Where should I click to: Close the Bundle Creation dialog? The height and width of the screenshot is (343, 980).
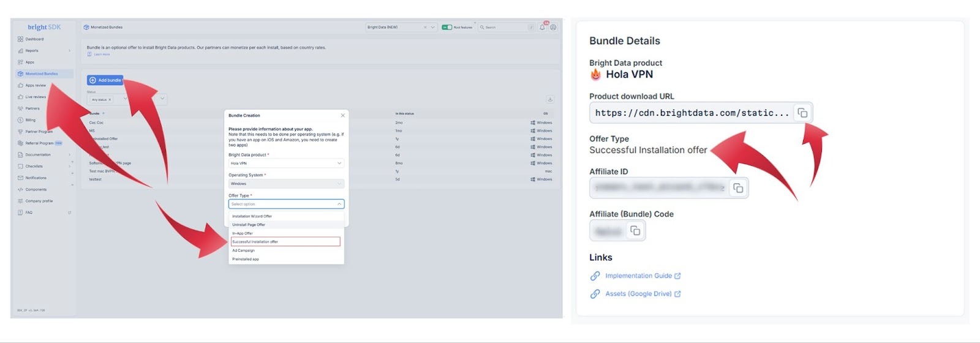pos(342,115)
